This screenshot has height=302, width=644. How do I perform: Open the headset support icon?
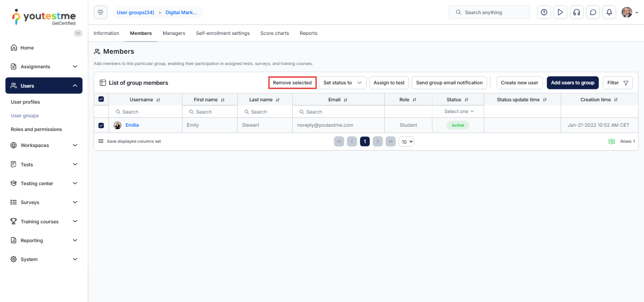tap(576, 12)
